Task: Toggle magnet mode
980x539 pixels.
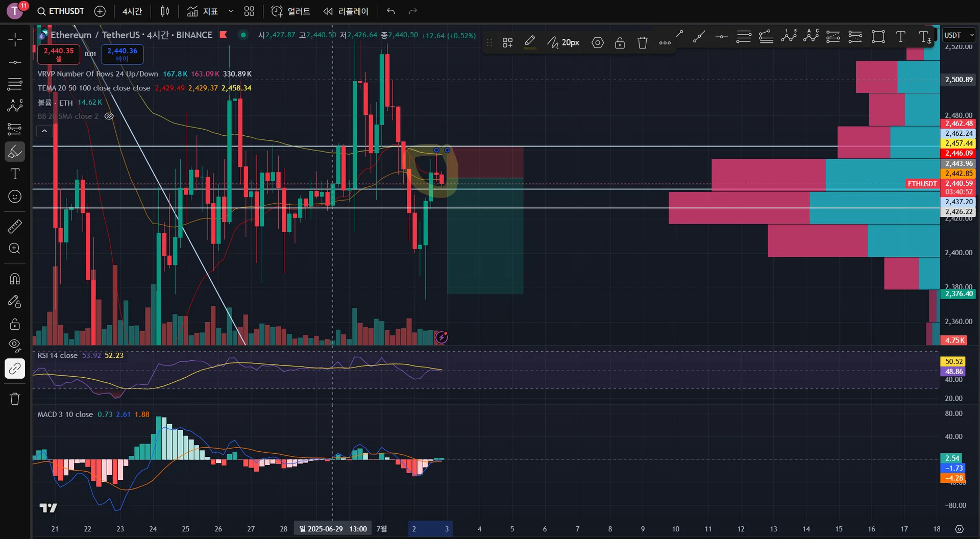Action: (x=15, y=279)
